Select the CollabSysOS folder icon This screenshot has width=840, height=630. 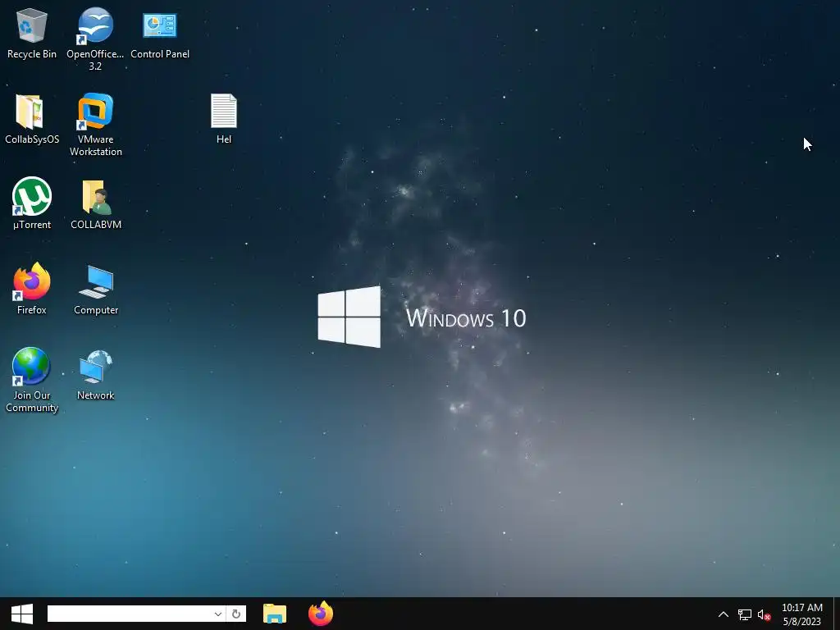pyautogui.click(x=32, y=119)
